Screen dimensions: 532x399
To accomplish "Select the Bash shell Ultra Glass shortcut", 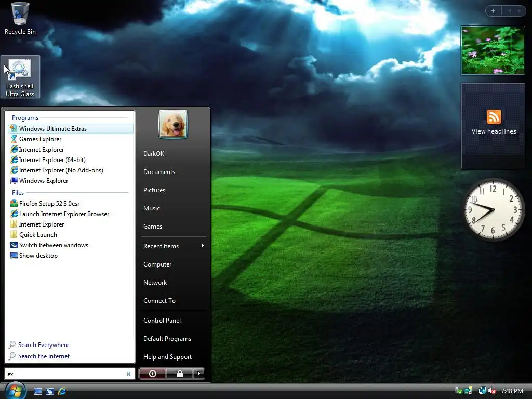I will [20, 77].
